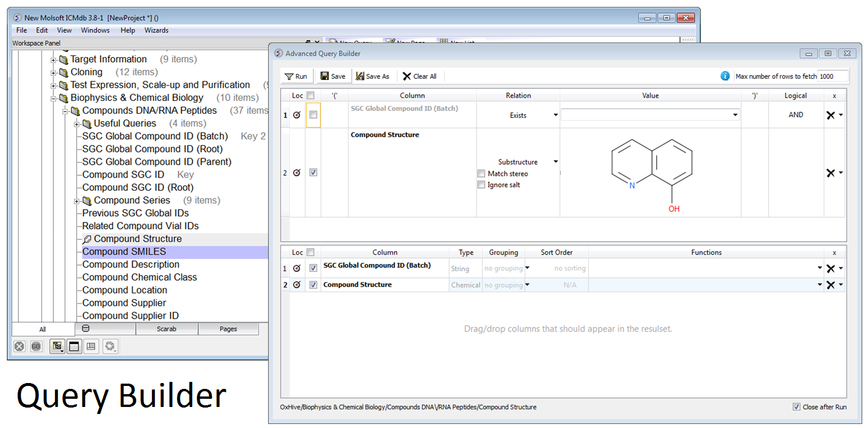Toggle the header checkbox in conditions table
The image size is (868, 428).
pos(311,95)
